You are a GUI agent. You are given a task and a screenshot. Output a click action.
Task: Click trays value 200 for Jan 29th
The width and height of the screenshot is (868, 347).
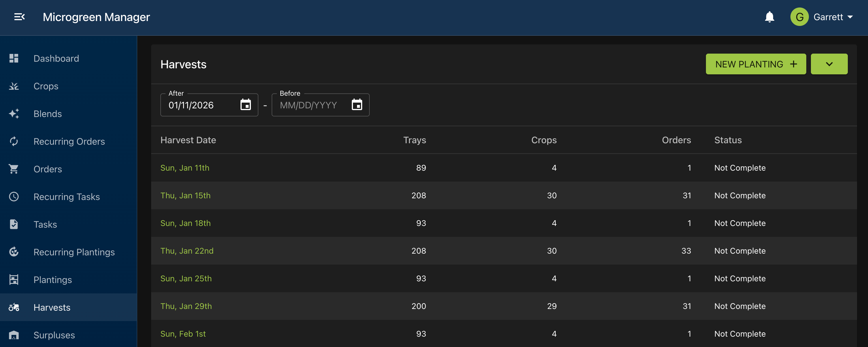coord(418,306)
